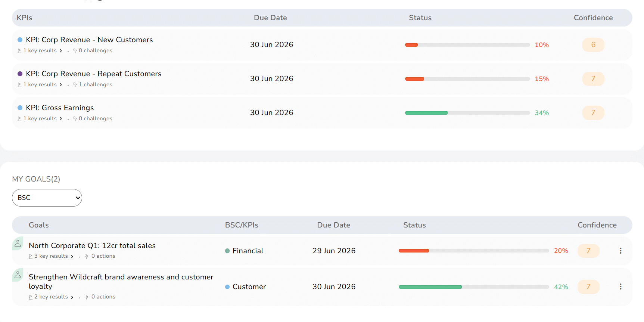Click the 10% status value

pos(542,45)
